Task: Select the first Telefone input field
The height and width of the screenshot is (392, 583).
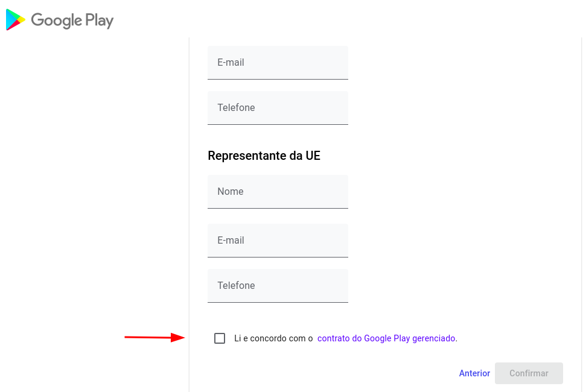Action: point(278,108)
